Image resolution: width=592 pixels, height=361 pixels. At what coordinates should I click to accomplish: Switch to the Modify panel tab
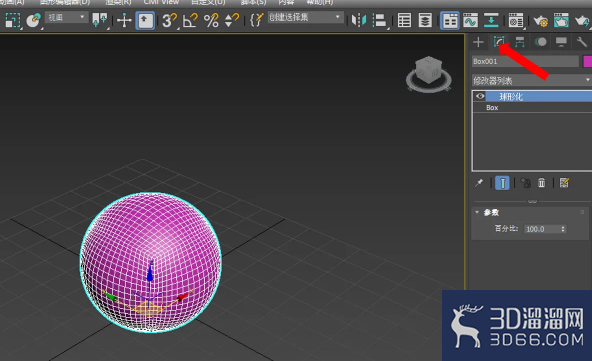(x=499, y=42)
